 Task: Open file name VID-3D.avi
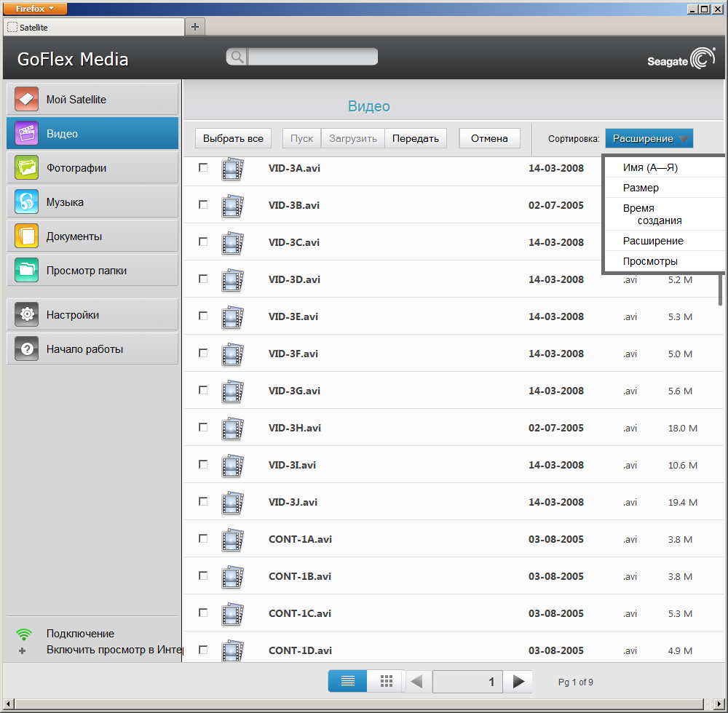pos(294,279)
